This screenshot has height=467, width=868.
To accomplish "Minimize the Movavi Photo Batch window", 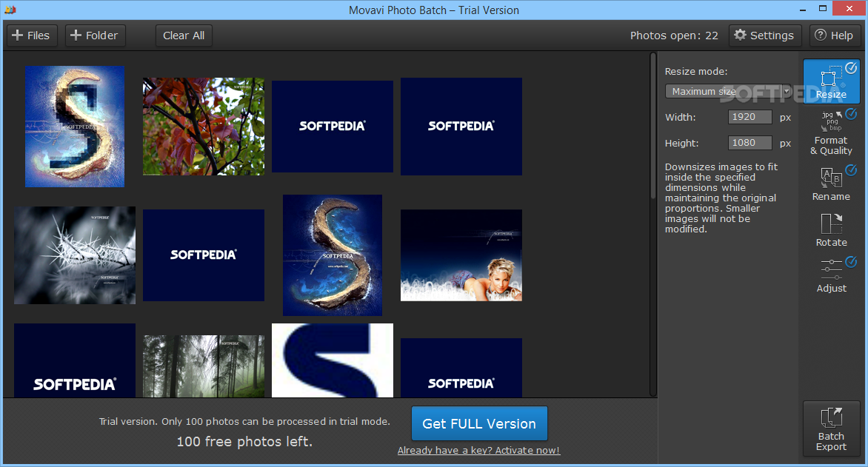I will point(803,10).
